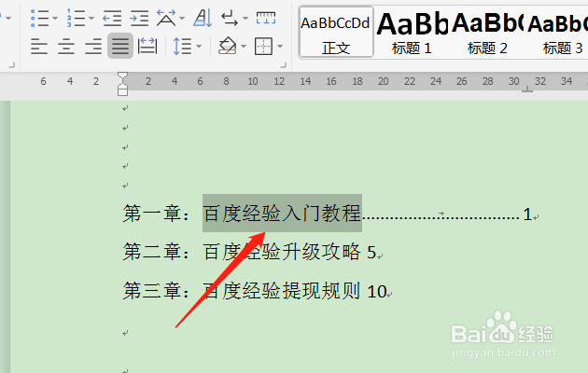Open the paragraph settings dialog launcher
This screenshot has width=588, height=373.
pyautogui.click(x=284, y=65)
